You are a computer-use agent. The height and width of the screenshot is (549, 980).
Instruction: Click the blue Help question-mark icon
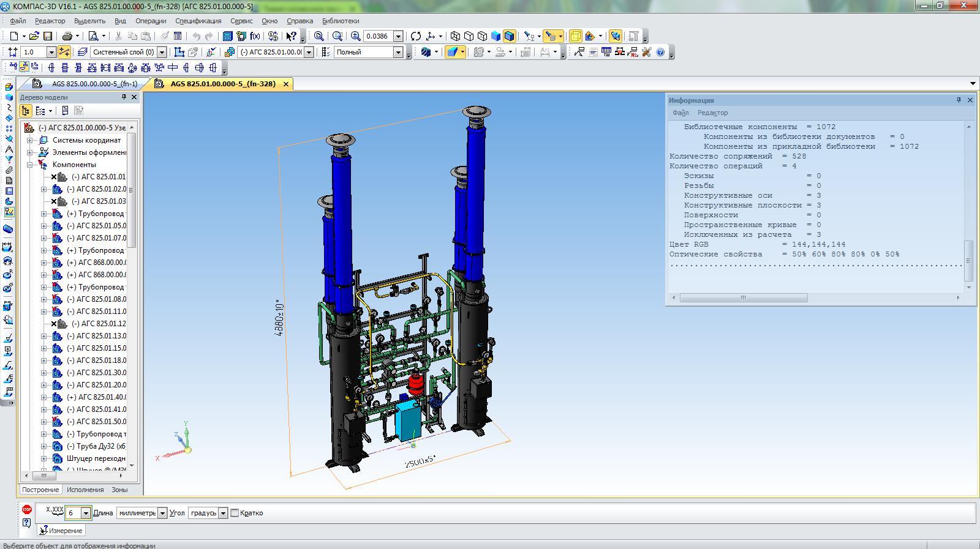click(x=660, y=52)
